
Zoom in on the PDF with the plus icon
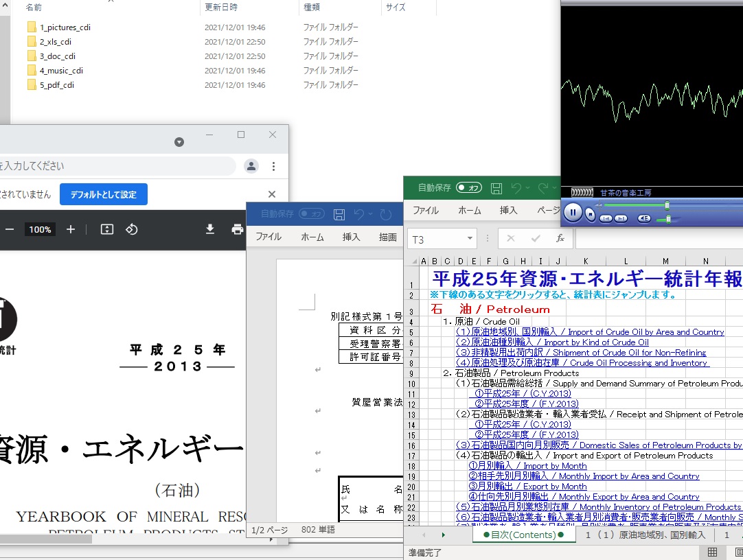tap(71, 229)
